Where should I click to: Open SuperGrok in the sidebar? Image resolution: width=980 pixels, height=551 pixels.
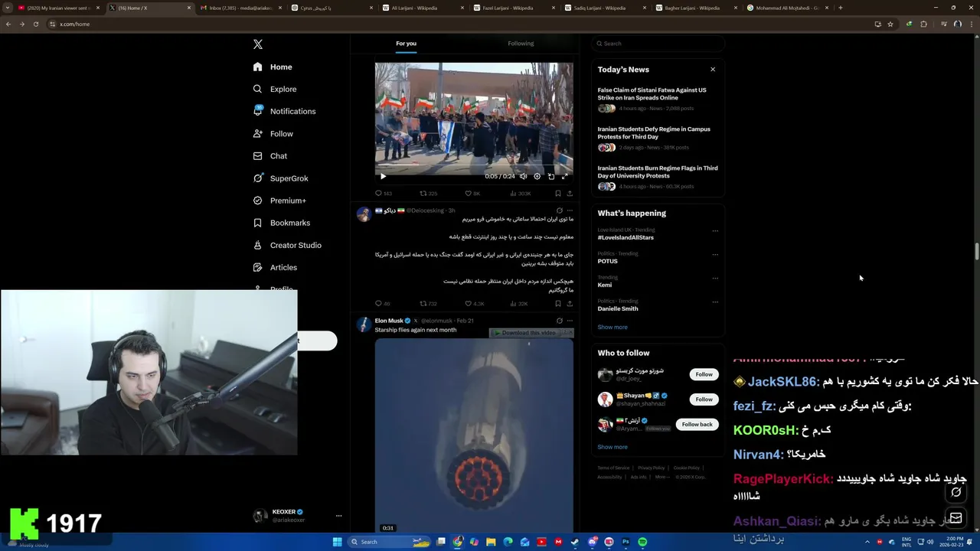[280, 178]
